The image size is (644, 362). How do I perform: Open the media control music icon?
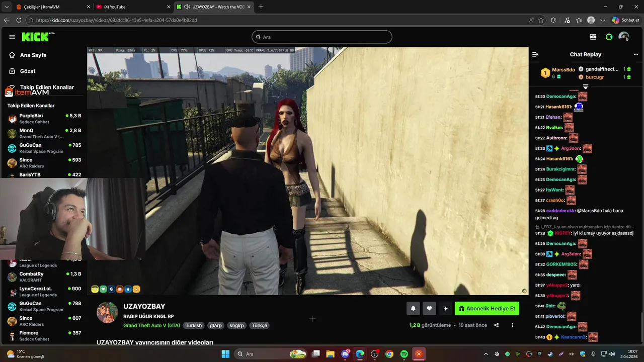[x=568, y=20]
